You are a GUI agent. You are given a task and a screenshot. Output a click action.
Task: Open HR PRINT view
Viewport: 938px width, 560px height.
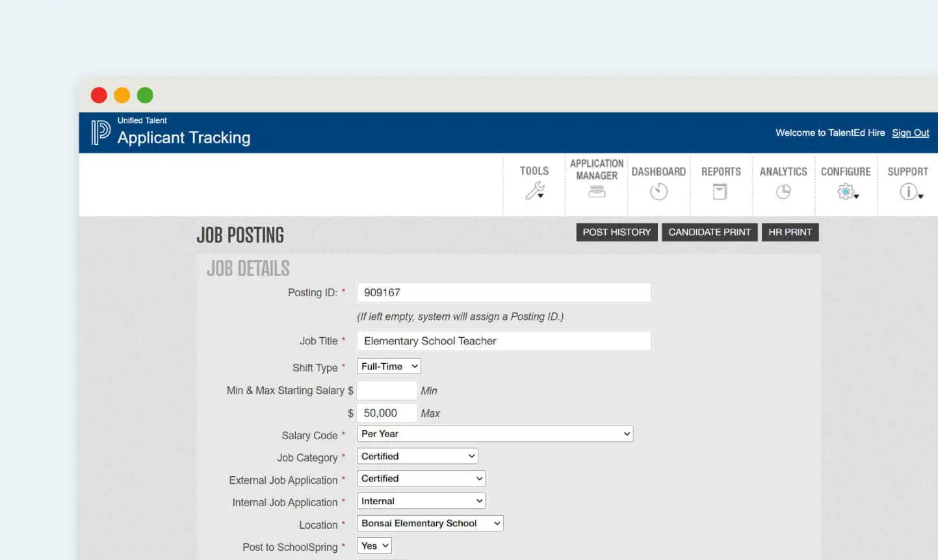[790, 232]
